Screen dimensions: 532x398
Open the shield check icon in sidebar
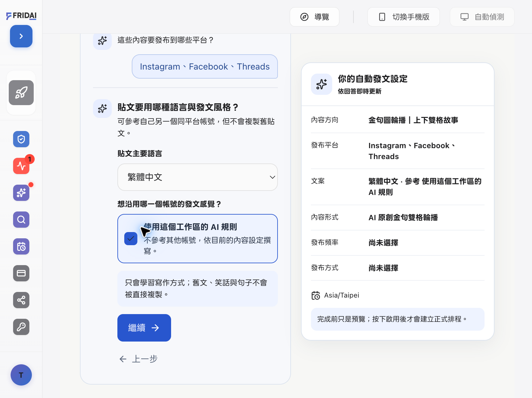(x=21, y=139)
